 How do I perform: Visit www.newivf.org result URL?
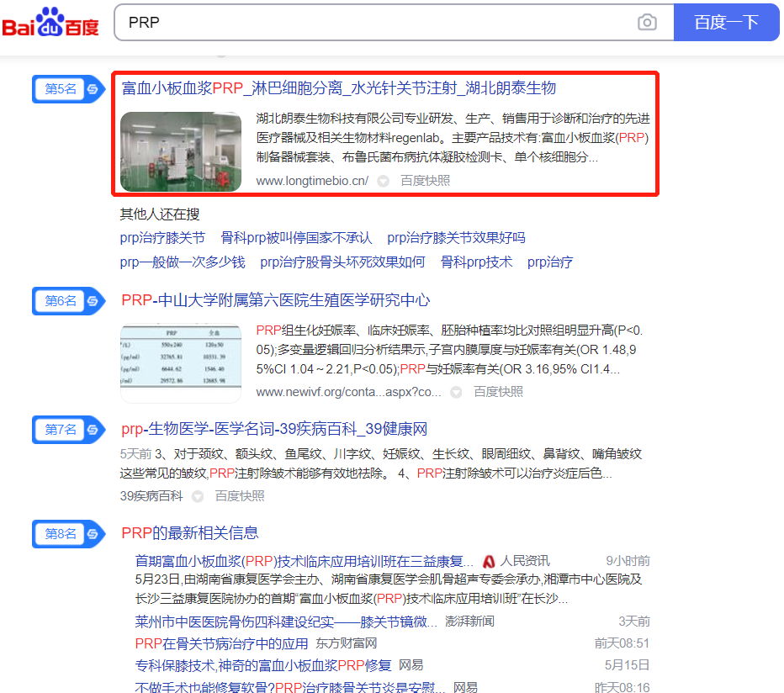[x=349, y=392]
